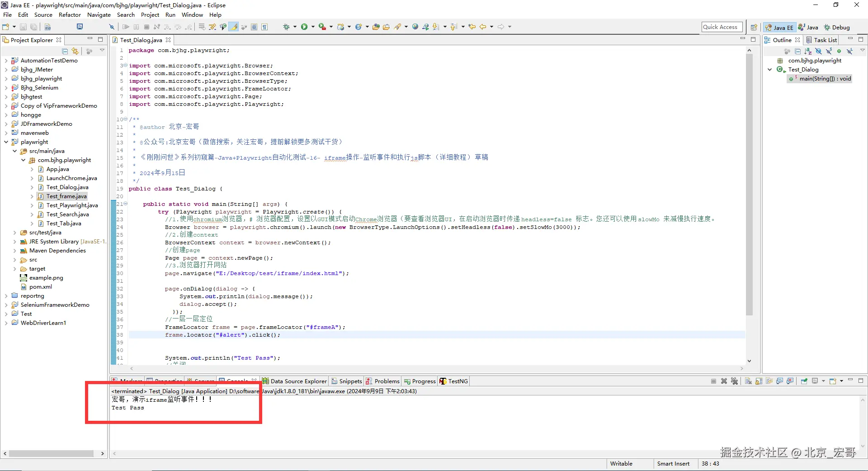This screenshot has width=868, height=471.
Task: Click the Open Console icon
Action: coord(833,381)
